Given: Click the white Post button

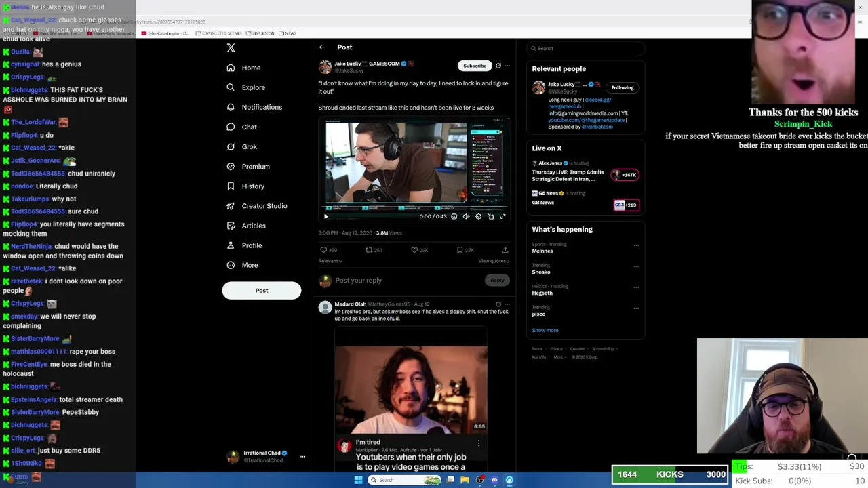Looking at the screenshot, I should (262, 290).
